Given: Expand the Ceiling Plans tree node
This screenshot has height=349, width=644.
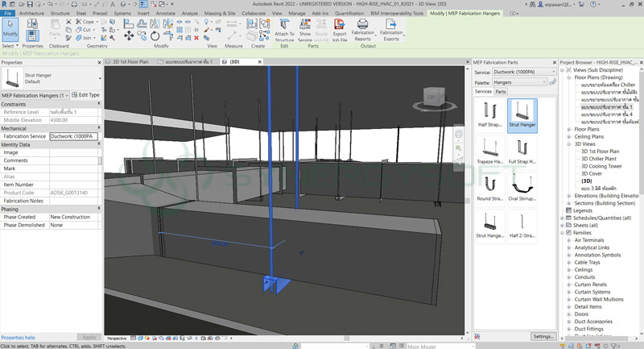Looking at the screenshot, I should click(x=569, y=136).
